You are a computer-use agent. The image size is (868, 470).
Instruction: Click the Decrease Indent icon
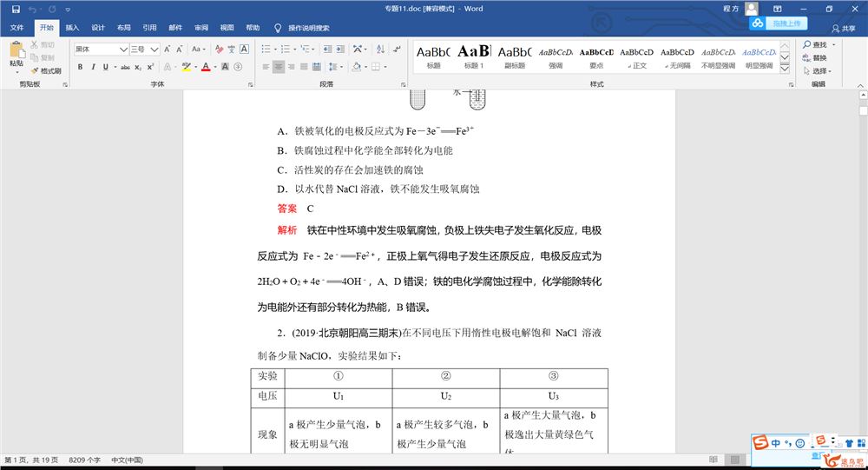click(x=327, y=50)
